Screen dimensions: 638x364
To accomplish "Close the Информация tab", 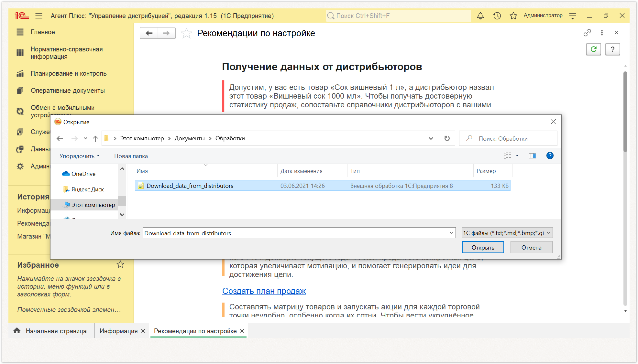I will (143, 331).
